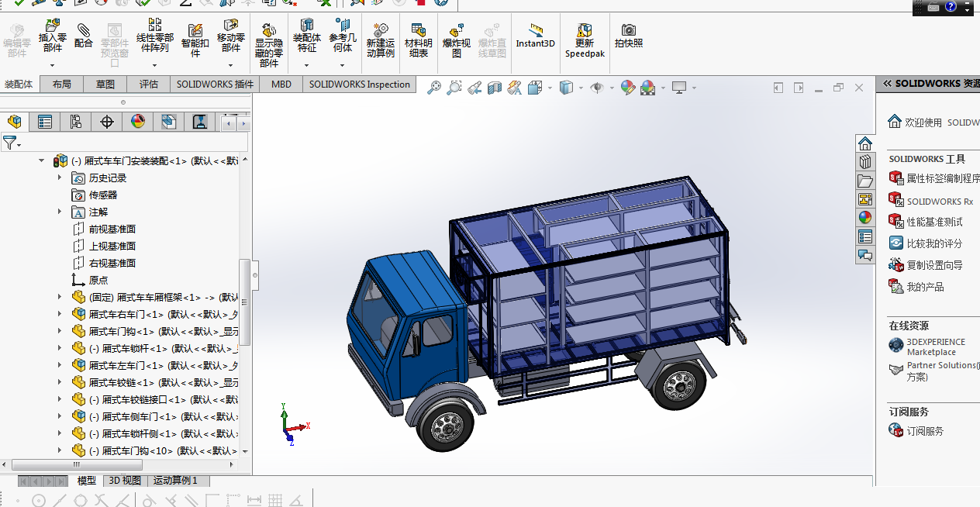Select the DisplayManager color ball tab
The width and height of the screenshot is (980, 507).
point(138,122)
